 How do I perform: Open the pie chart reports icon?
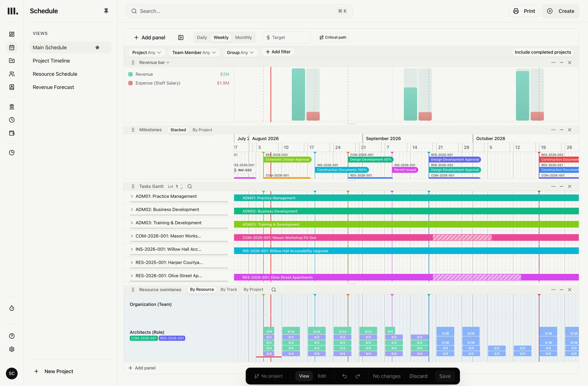point(12,153)
